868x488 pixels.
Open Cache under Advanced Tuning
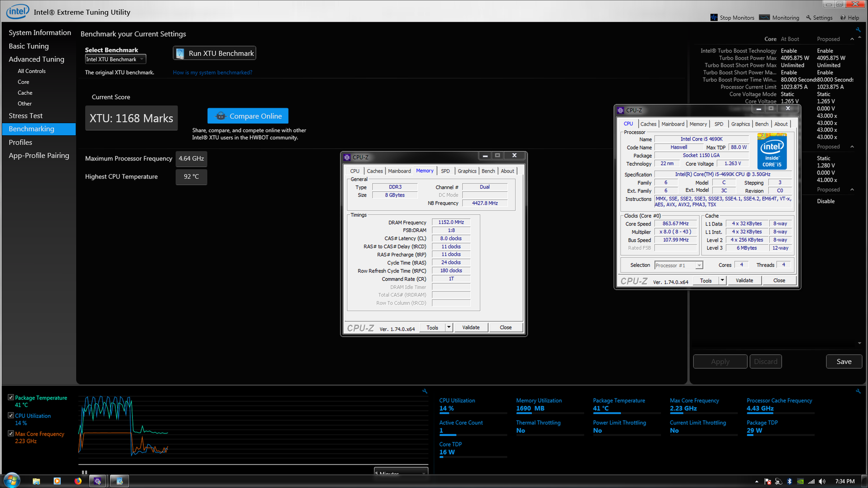25,93
